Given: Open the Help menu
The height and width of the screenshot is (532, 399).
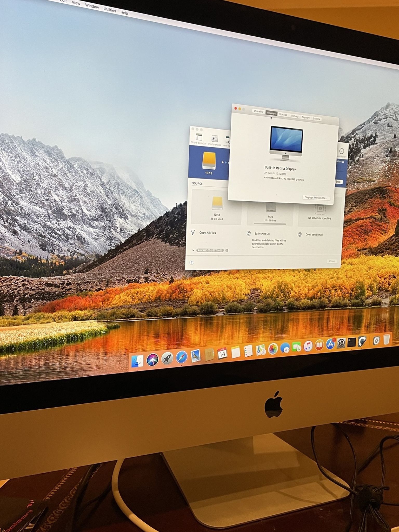Looking at the screenshot, I should 124,12.
